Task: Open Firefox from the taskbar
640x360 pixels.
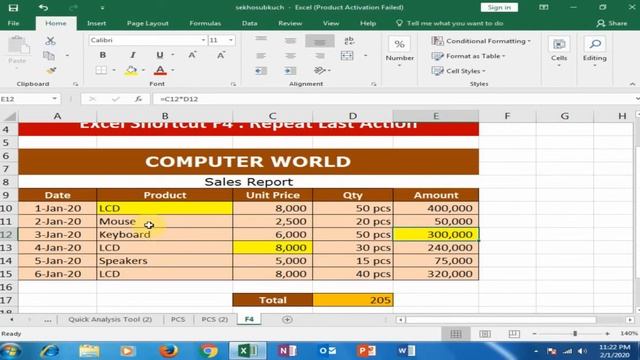Action: [168, 351]
